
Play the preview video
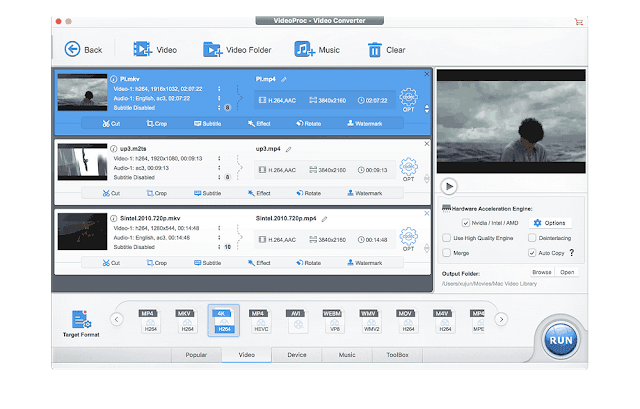tap(449, 187)
